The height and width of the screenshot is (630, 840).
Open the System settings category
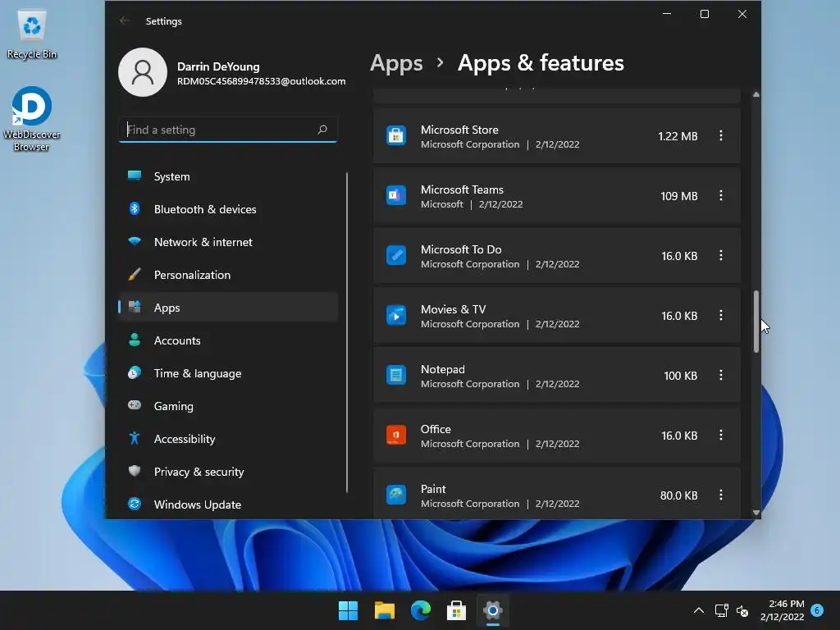228,176
